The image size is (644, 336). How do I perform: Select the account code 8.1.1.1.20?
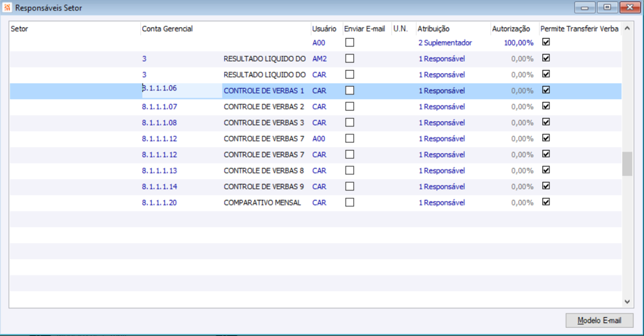coord(159,203)
